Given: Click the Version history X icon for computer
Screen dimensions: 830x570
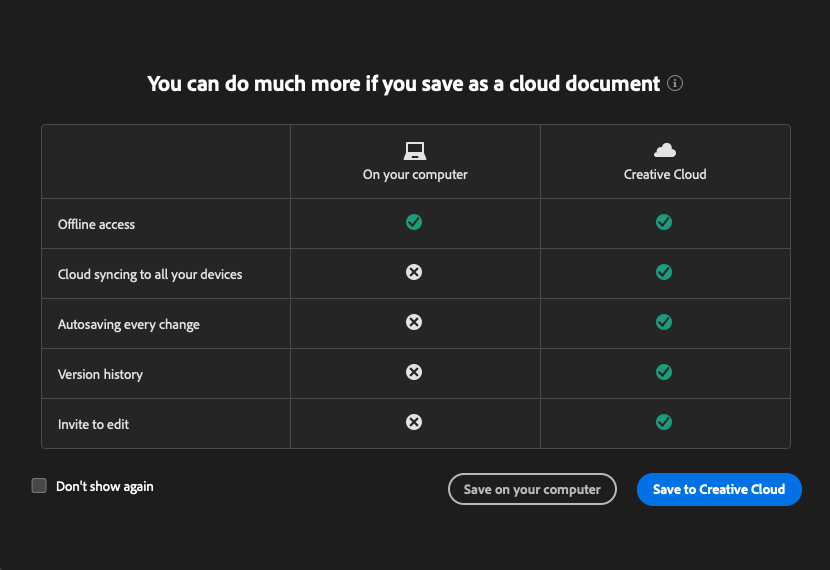Looking at the screenshot, I should 414,372.
